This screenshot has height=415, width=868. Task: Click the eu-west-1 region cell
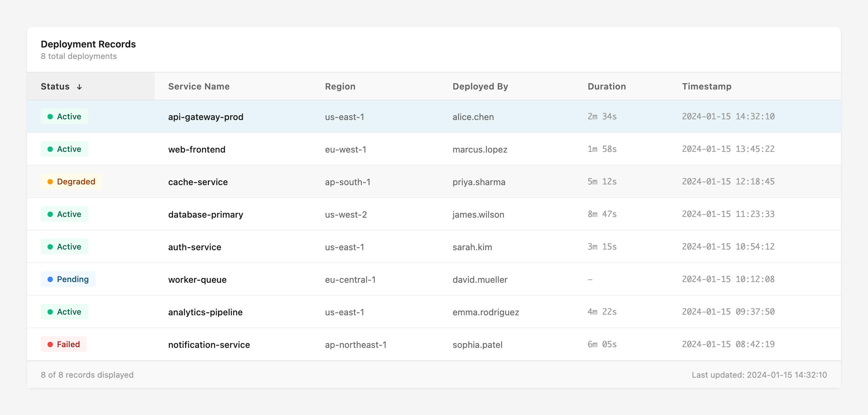(346, 150)
